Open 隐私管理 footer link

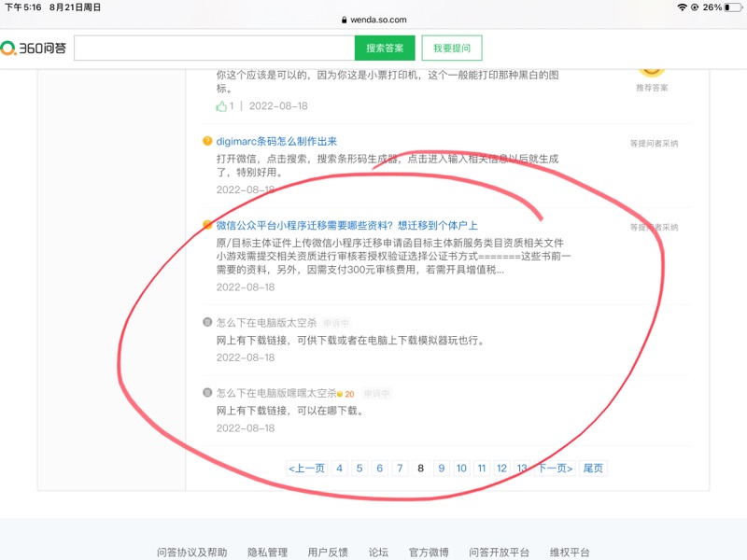point(267,553)
